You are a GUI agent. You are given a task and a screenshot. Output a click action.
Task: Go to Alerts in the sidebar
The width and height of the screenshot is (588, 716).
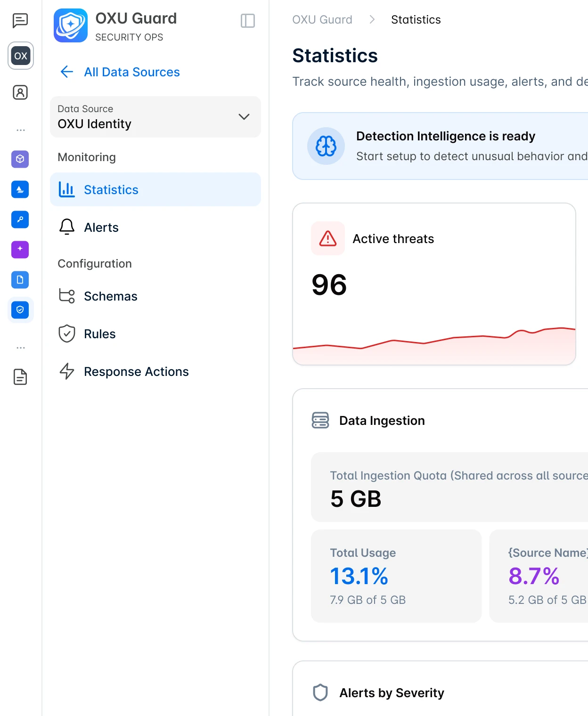tap(155, 227)
